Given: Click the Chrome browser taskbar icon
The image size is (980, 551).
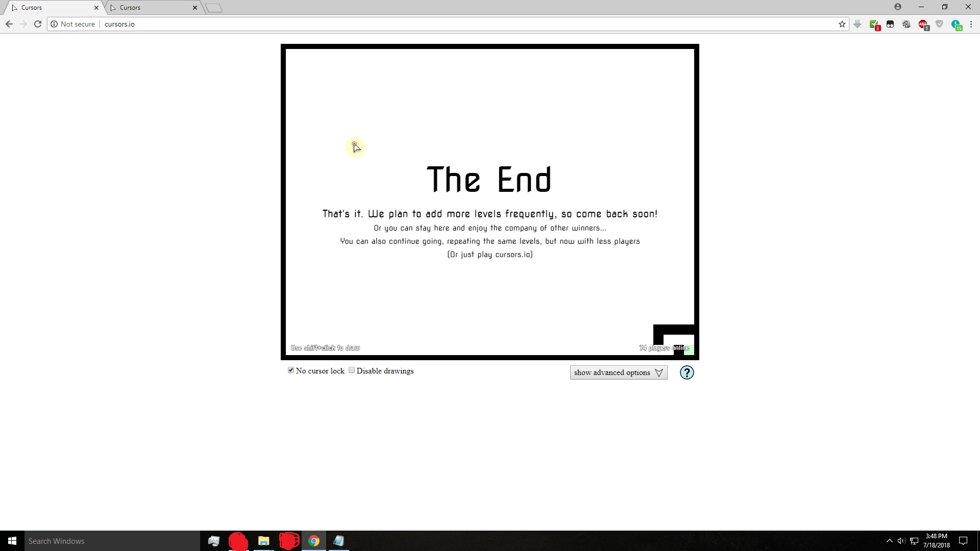Looking at the screenshot, I should pyautogui.click(x=314, y=541).
